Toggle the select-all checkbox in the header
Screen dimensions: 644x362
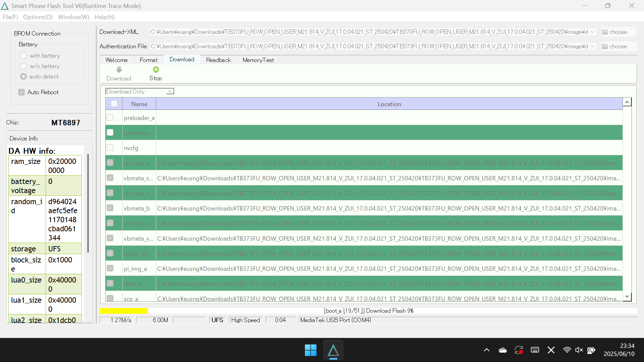(114, 104)
